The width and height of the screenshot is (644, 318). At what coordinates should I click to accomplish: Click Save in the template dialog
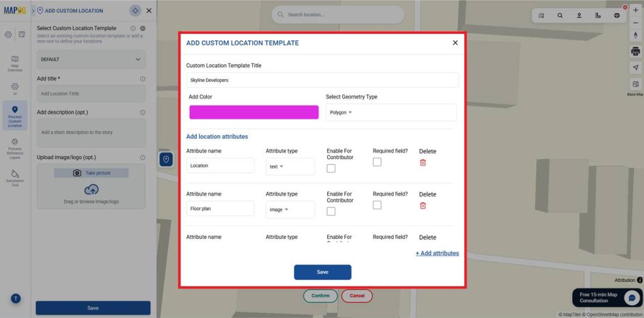323,272
